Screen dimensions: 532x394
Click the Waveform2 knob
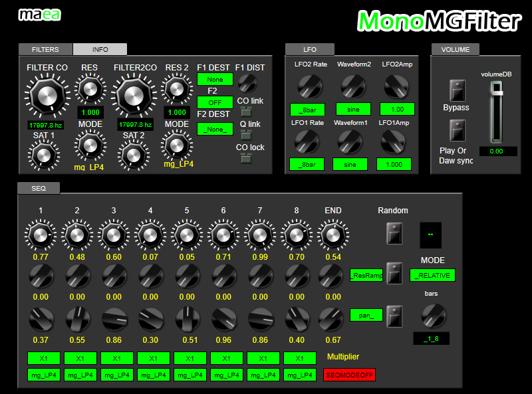point(353,86)
